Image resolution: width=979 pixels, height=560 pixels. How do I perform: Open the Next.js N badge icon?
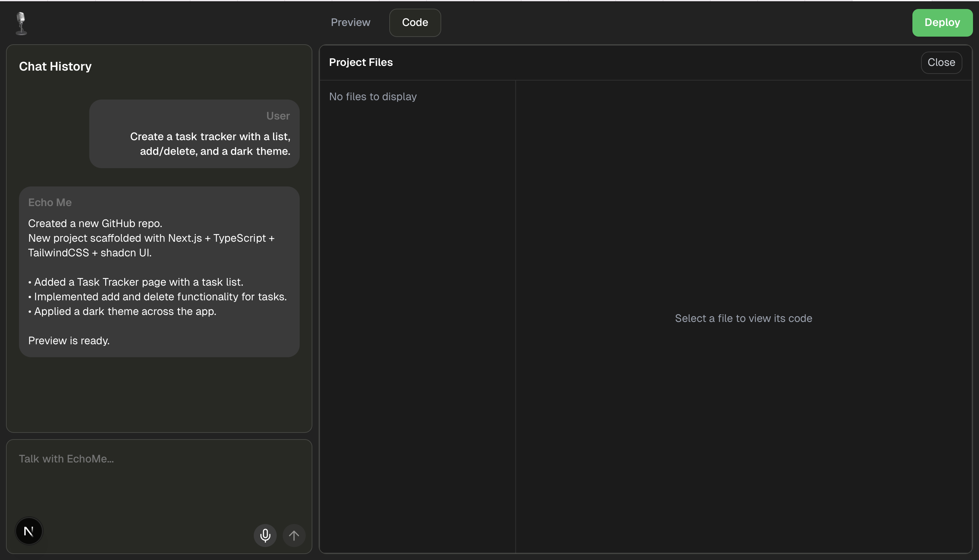point(29,531)
